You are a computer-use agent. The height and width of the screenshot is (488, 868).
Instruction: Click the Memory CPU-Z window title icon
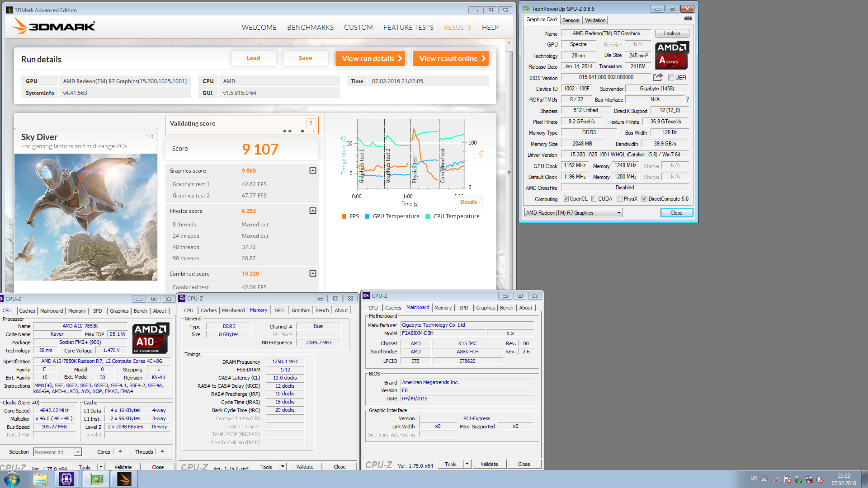coord(182,298)
